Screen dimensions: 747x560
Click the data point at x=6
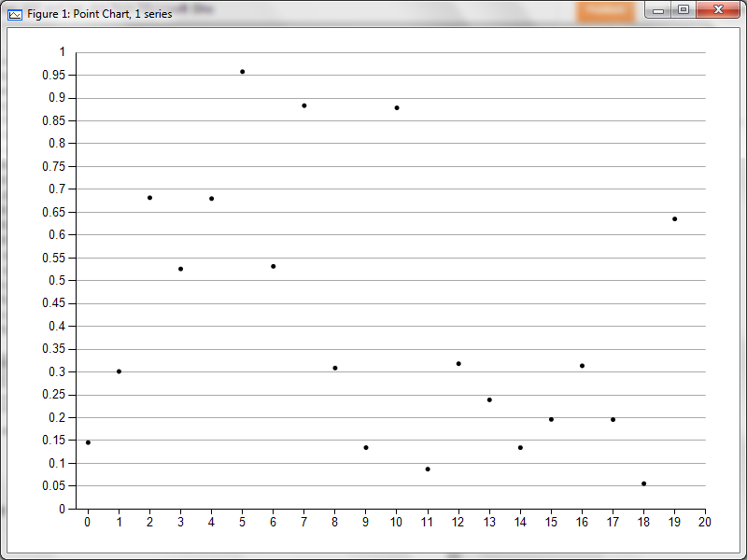[x=274, y=267]
